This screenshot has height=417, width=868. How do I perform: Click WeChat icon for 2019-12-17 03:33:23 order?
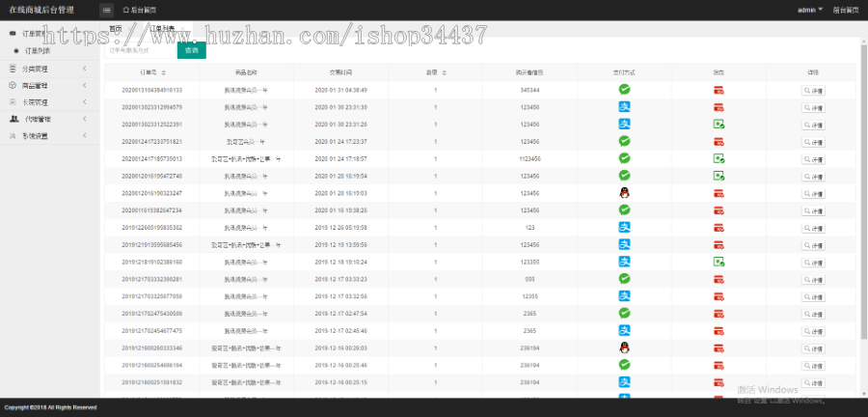coord(624,279)
